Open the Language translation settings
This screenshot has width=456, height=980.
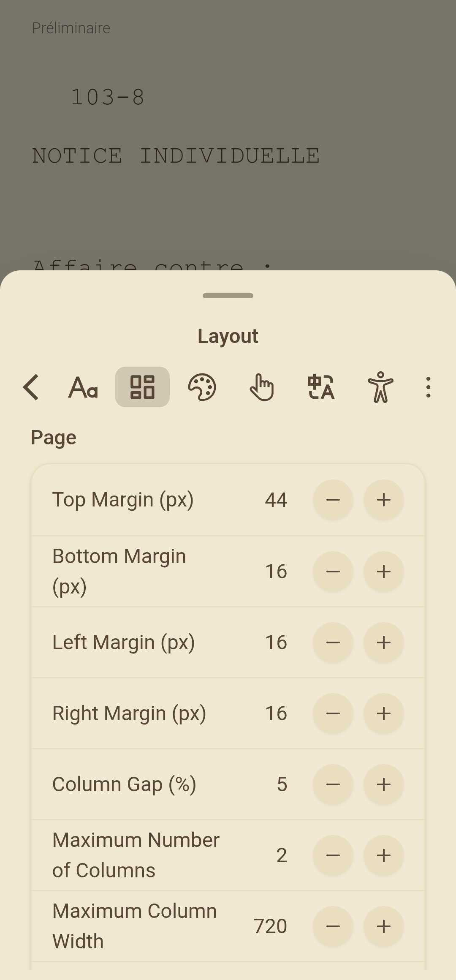click(x=321, y=387)
